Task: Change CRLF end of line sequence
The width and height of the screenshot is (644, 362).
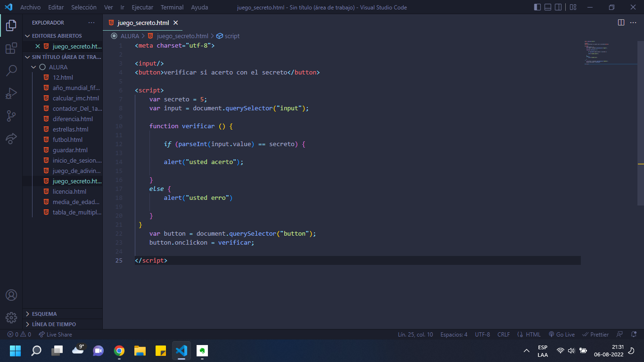Action: coord(504,335)
